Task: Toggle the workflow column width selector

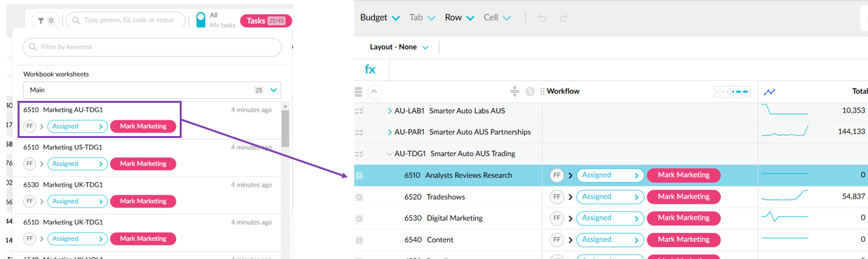Action: coord(733,91)
